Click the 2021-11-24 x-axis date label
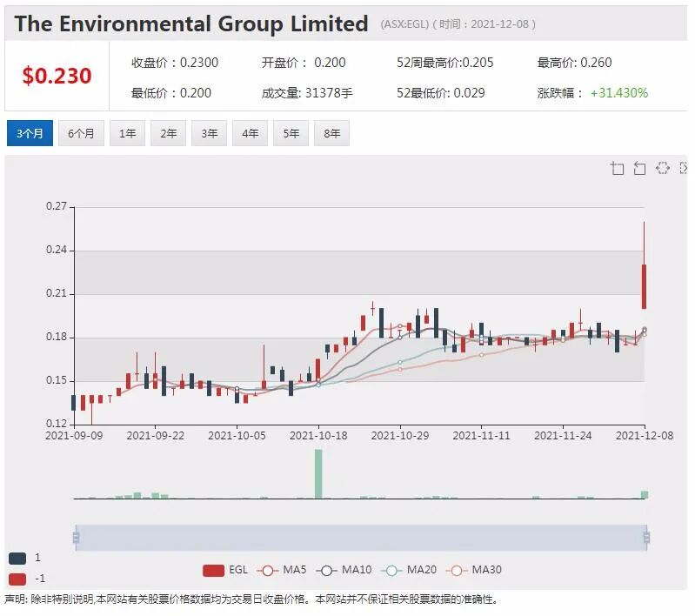The image size is (695, 616). click(563, 436)
